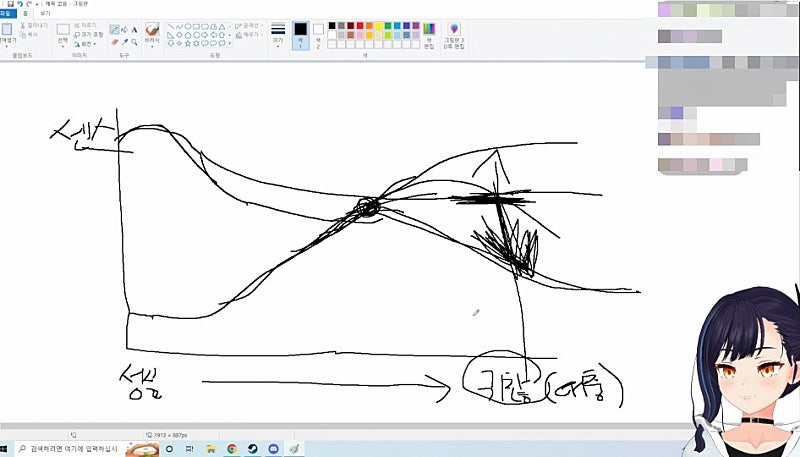Open Chrome from the taskbar

(x=232, y=449)
